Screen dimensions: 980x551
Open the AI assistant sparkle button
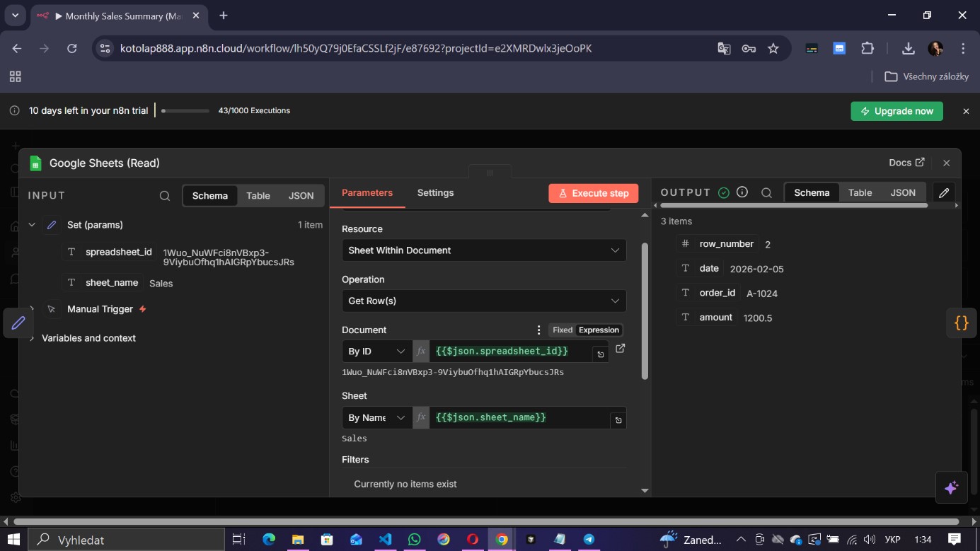(951, 487)
